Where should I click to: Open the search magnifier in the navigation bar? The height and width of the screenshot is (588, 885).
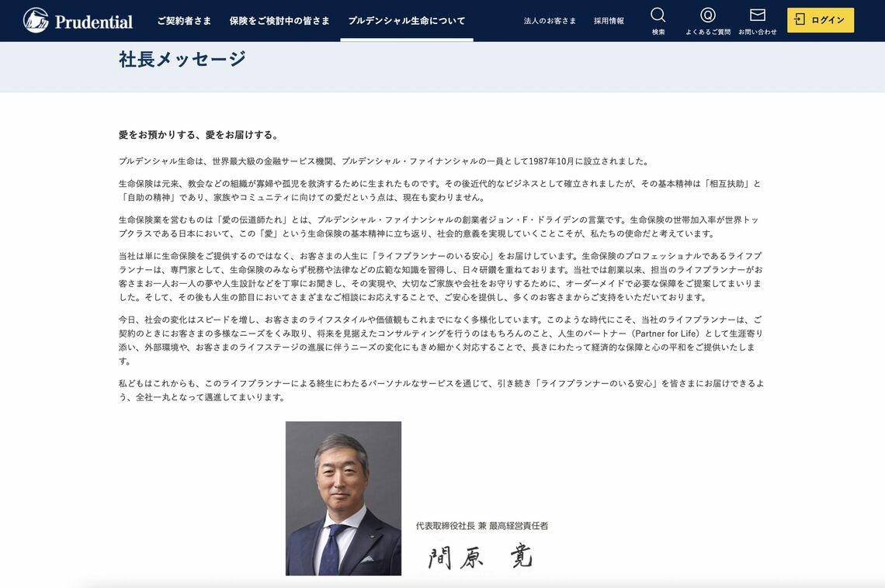(658, 14)
